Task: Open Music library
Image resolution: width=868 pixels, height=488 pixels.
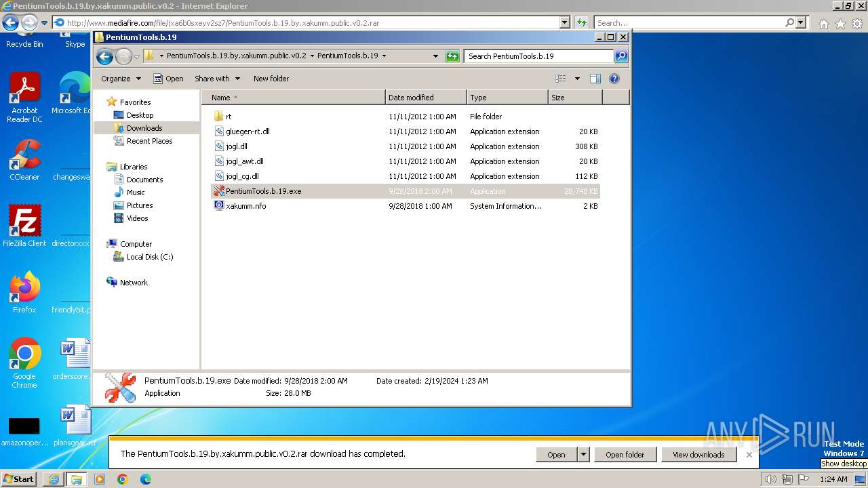Action: (136, 192)
